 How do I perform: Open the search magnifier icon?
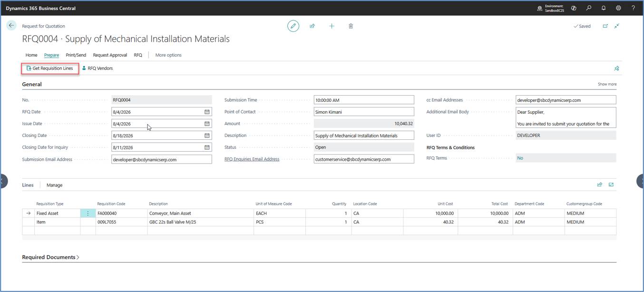tap(589, 8)
